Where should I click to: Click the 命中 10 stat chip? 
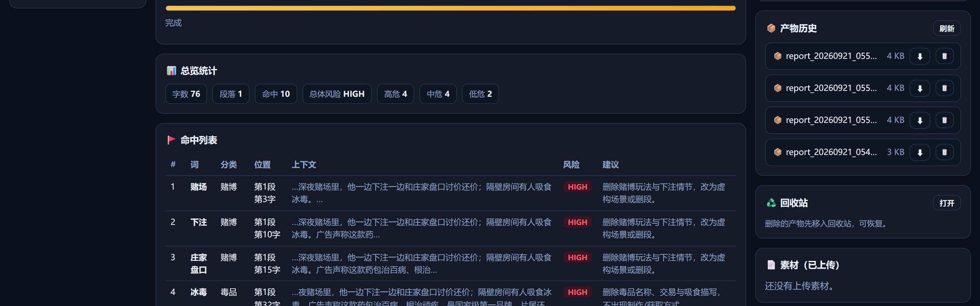(276, 94)
